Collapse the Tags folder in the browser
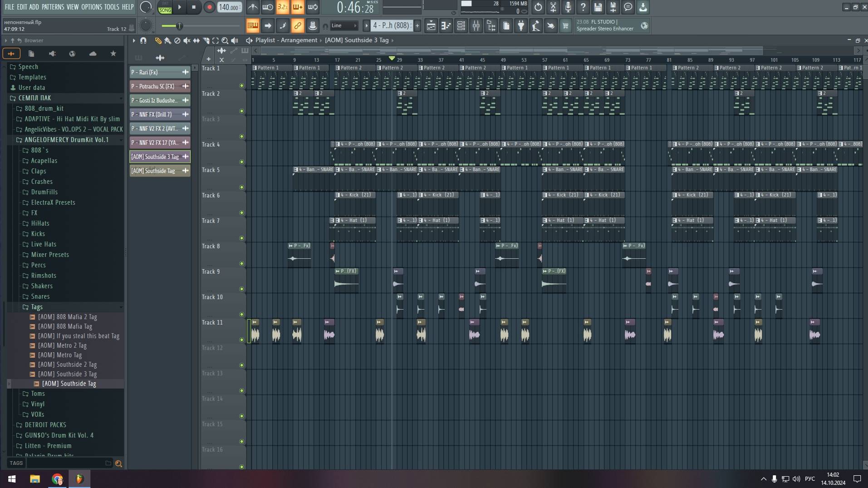 click(x=37, y=307)
